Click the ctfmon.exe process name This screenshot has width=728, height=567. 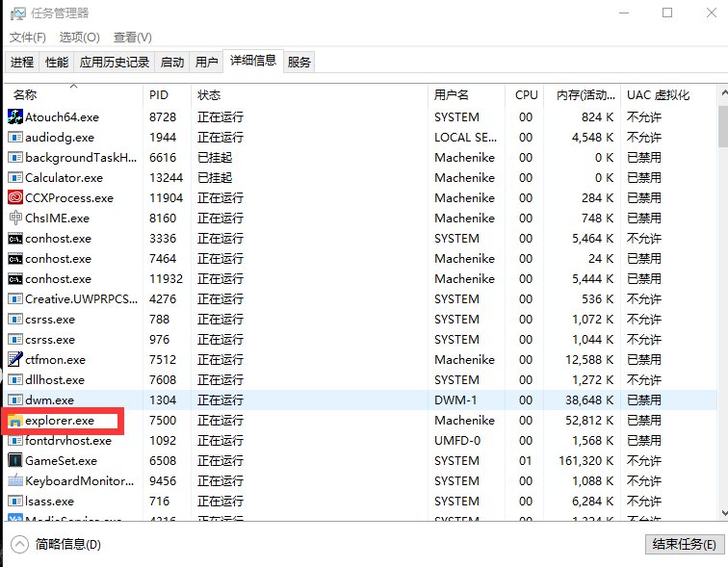(x=55, y=360)
